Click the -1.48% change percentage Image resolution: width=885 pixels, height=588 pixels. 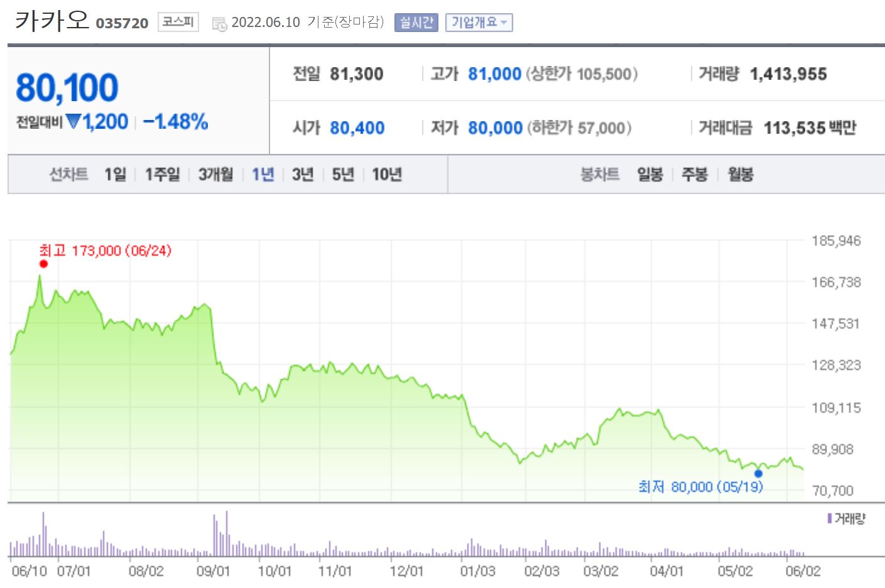pyautogui.click(x=175, y=121)
